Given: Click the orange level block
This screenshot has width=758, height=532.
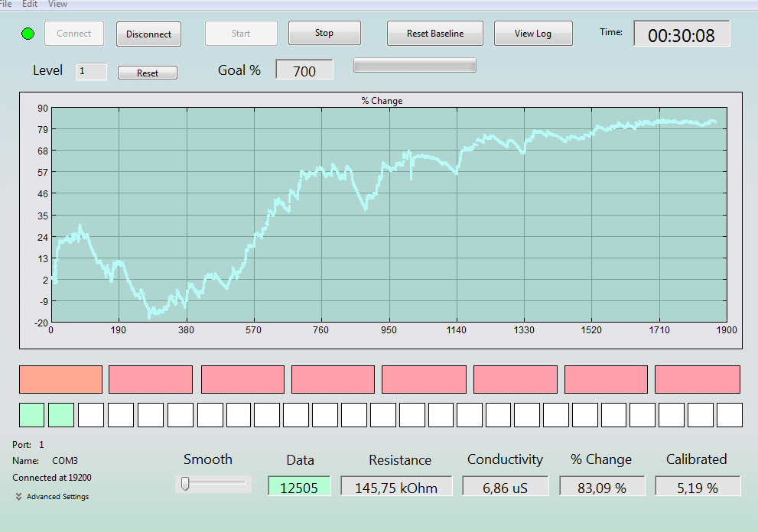Looking at the screenshot, I should pyautogui.click(x=61, y=379).
